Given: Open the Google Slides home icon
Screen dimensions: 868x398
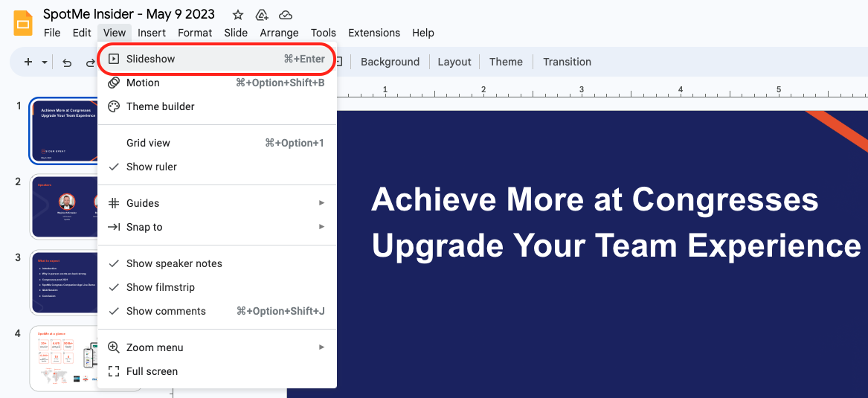Looking at the screenshot, I should [23, 25].
